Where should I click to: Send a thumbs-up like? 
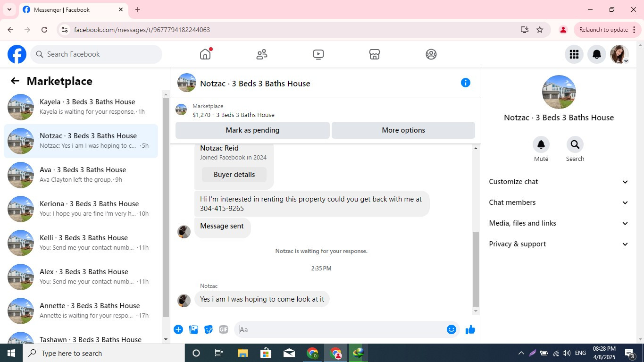coord(470,329)
